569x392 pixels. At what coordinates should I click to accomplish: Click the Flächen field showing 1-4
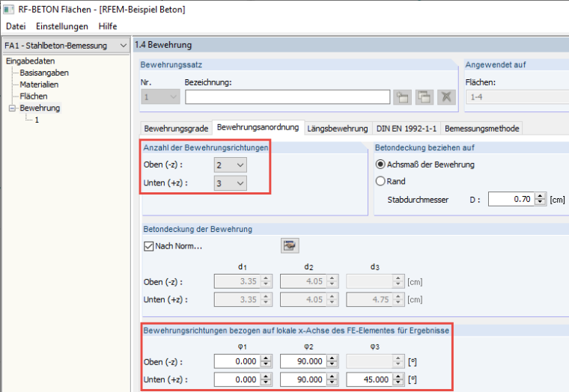[x=518, y=97]
